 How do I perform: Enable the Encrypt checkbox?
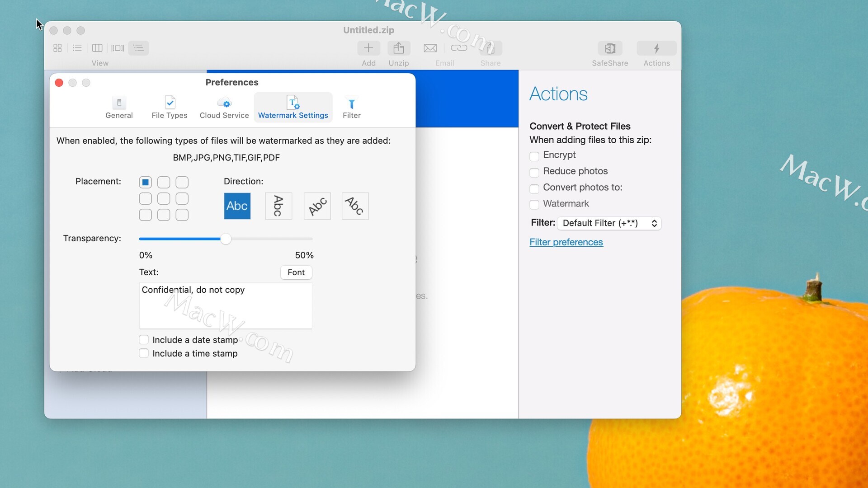(x=534, y=156)
